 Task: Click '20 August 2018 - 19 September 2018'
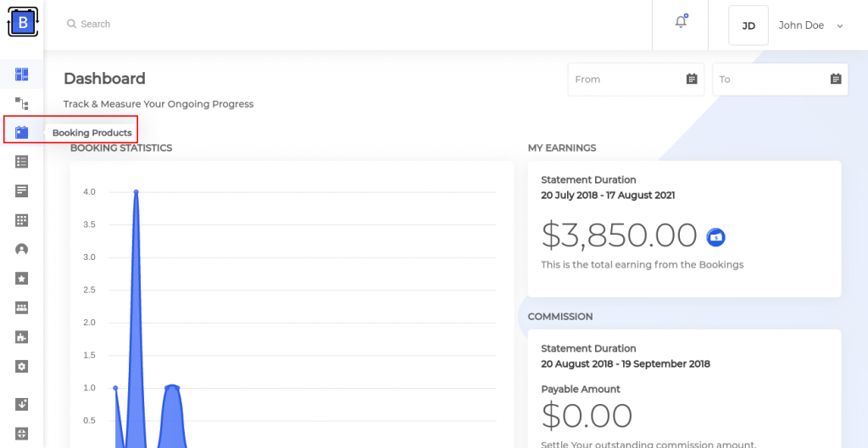coord(626,364)
